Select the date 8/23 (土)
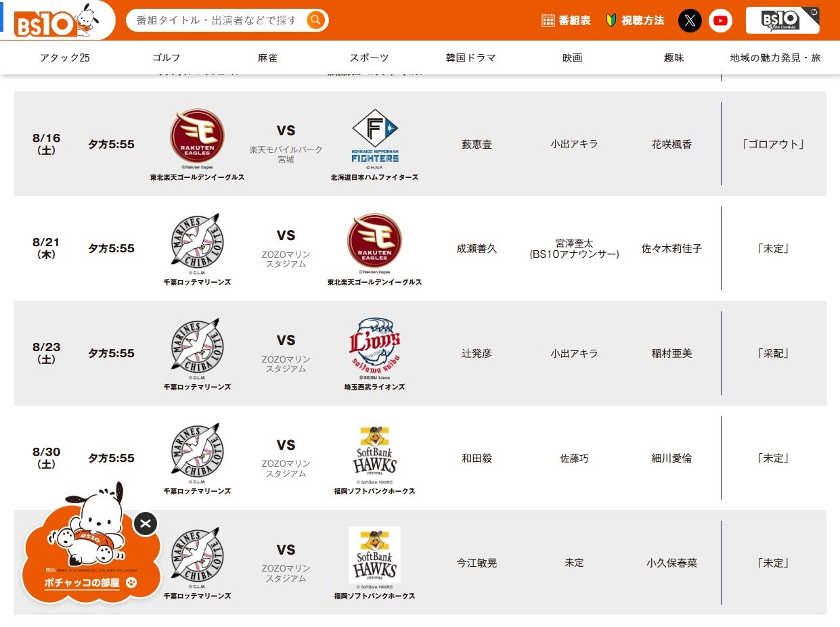The image size is (840, 627). click(x=46, y=353)
